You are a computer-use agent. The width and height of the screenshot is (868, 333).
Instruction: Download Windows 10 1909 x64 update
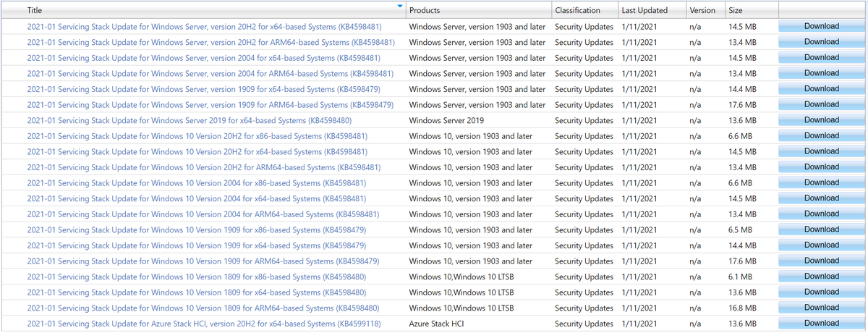822,245
